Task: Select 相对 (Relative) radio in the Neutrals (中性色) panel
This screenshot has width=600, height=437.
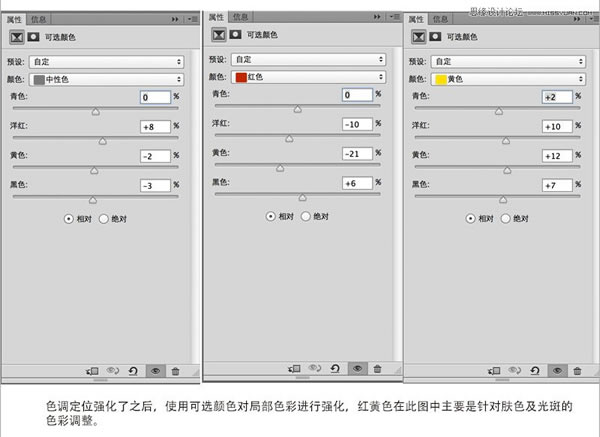Action: [68, 219]
